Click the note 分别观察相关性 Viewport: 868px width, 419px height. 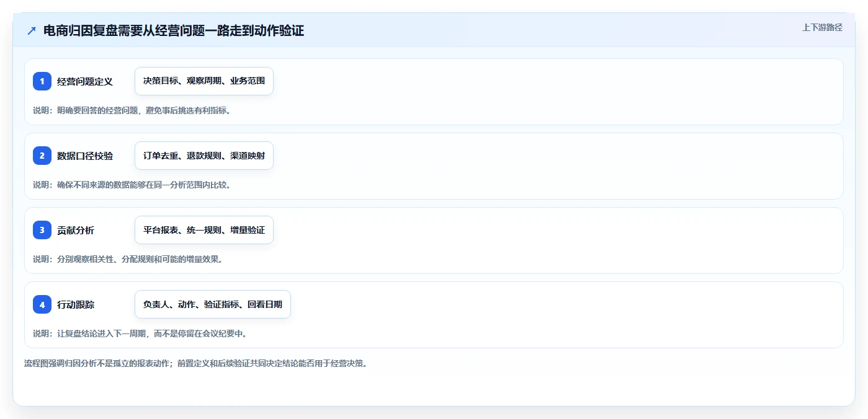(128, 259)
